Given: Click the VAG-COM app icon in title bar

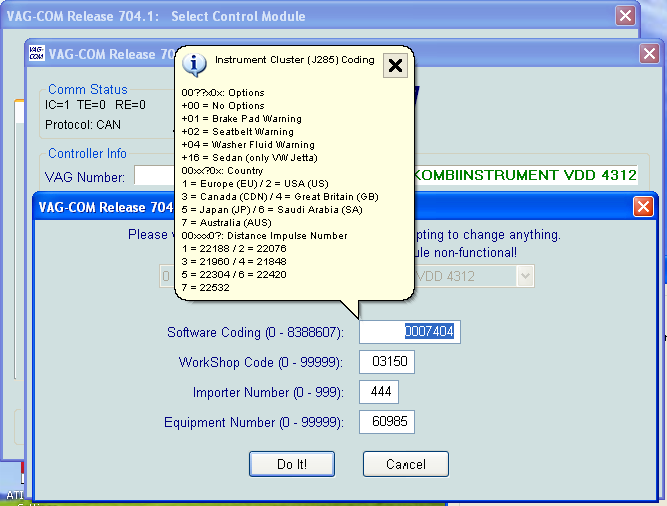Looking at the screenshot, I should (37, 53).
